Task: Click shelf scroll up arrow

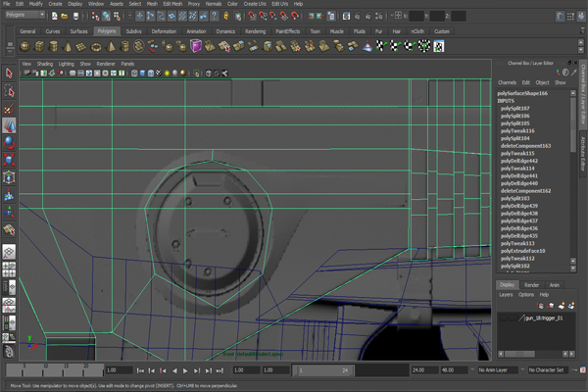Action: (581, 42)
